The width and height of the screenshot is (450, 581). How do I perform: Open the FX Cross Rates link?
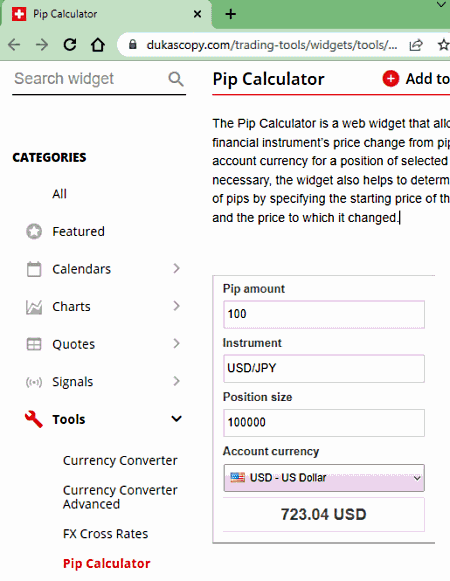(105, 534)
